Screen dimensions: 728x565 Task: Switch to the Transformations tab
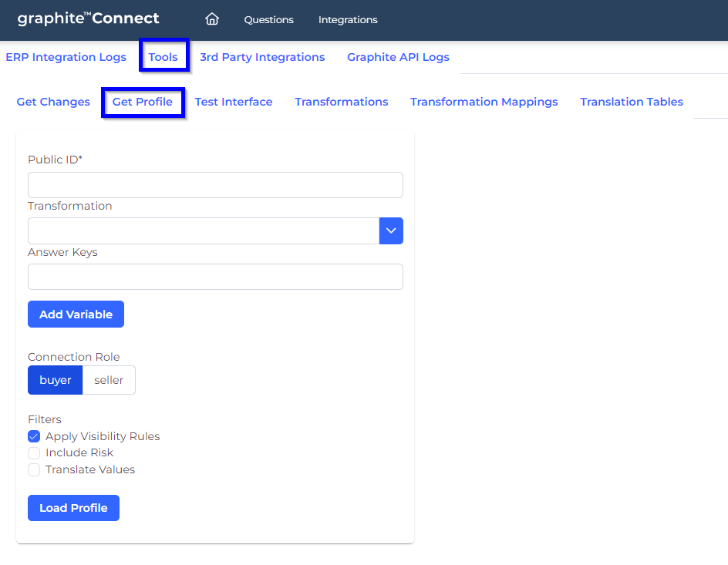pos(342,101)
